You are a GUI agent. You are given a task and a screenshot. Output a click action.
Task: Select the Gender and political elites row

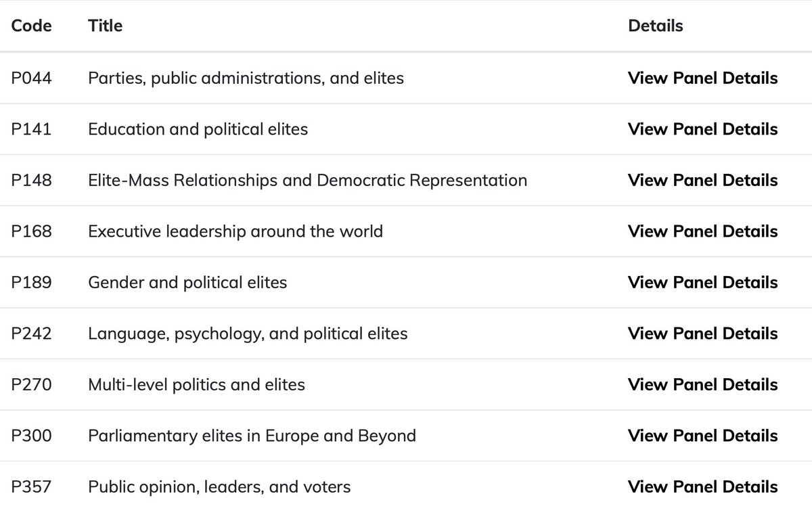[406, 283]
